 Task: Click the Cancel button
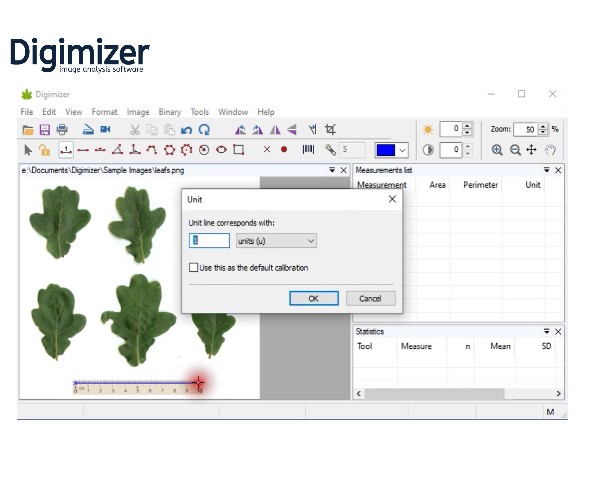click(370, 298)
